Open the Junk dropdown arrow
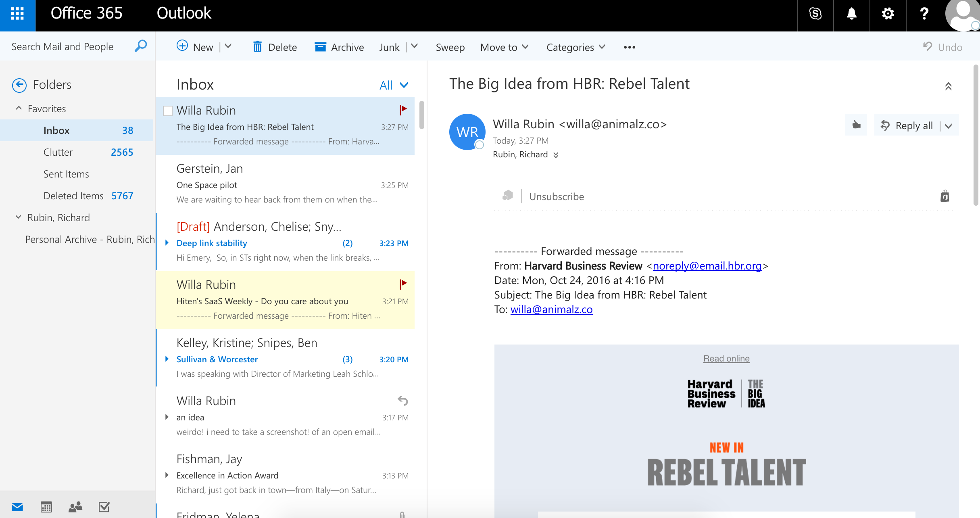 [x=414, y=46]
